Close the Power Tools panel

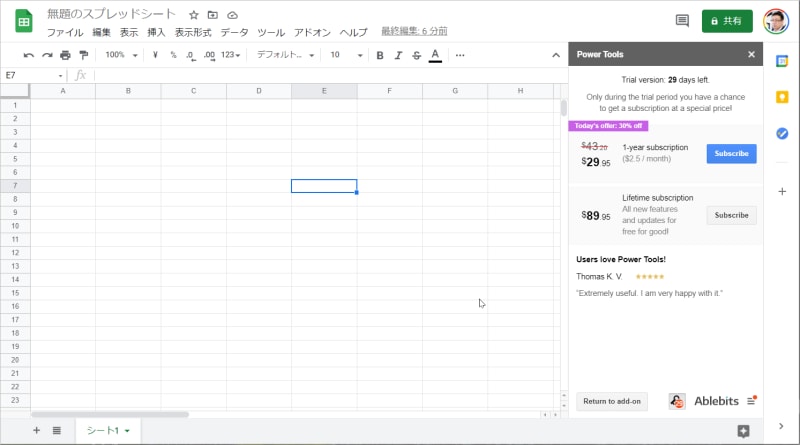pos(751,54)
